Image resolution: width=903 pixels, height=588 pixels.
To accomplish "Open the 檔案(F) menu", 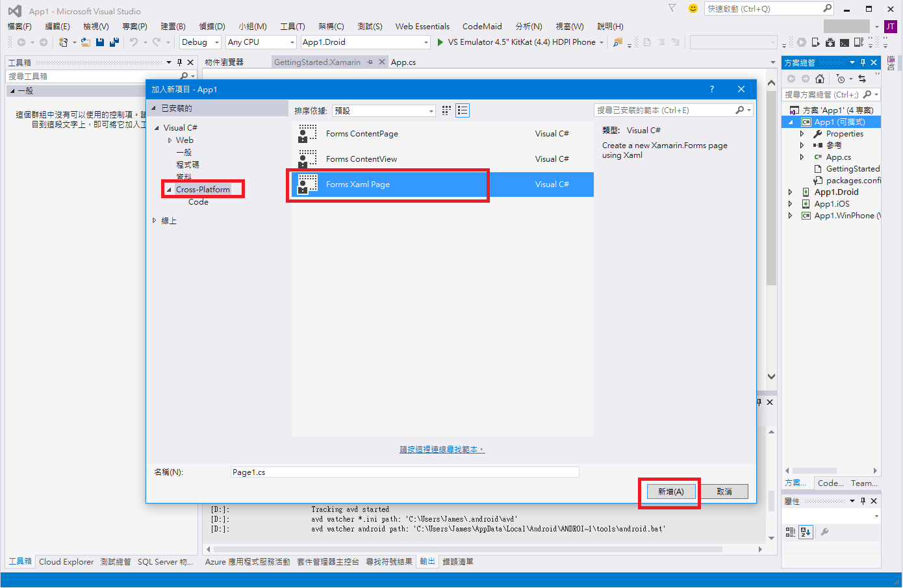I will [x=19, y=27].
